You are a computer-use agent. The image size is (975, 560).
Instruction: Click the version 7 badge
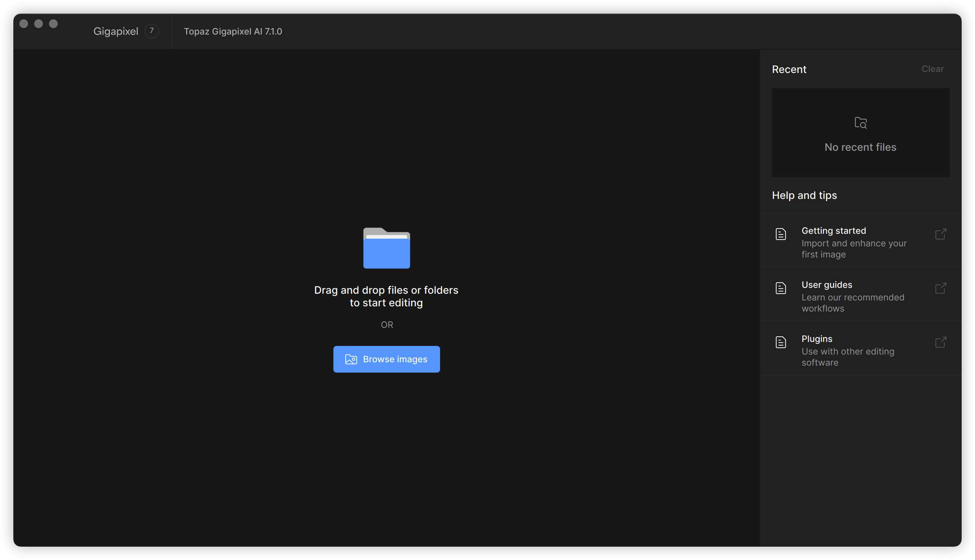(x=152, y=31)
